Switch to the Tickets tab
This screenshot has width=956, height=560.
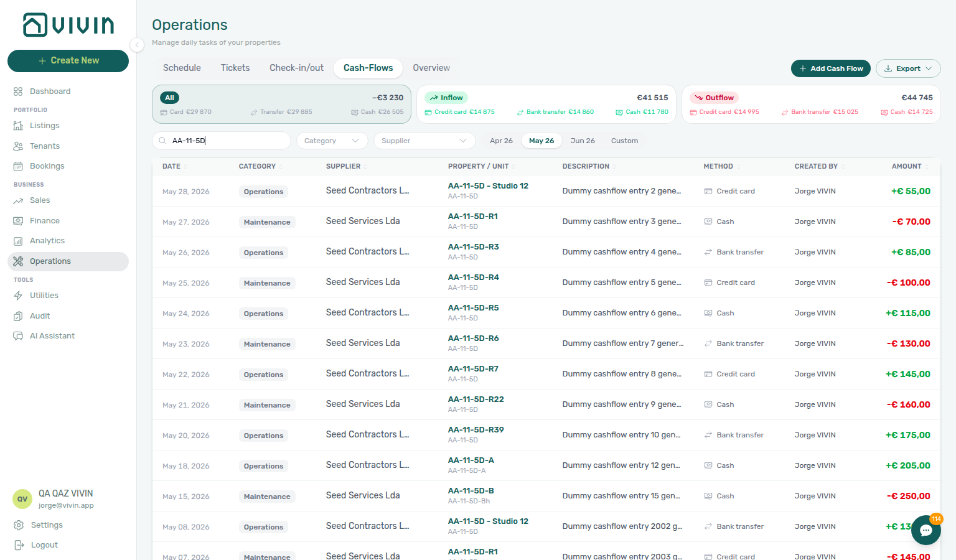(x=235, y=68)
